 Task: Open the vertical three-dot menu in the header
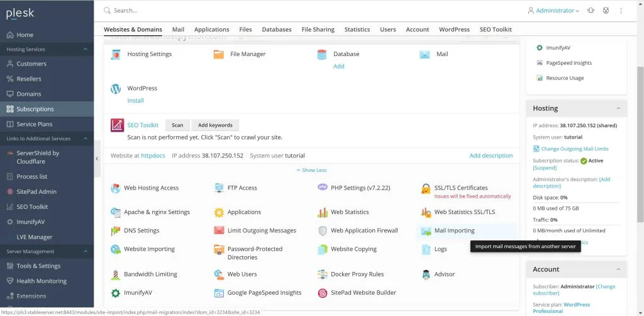point(621,11)
